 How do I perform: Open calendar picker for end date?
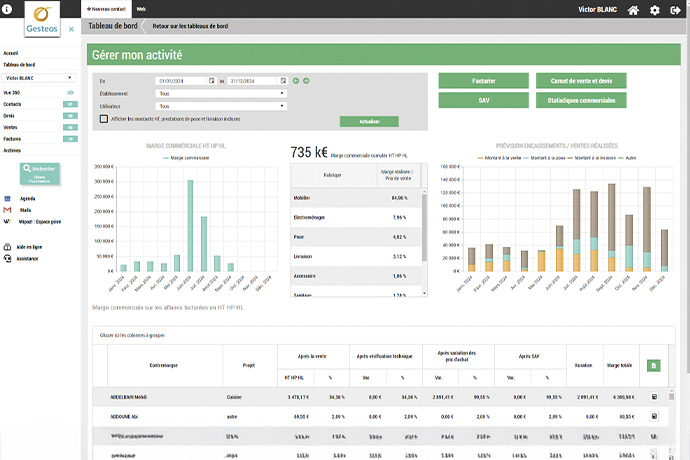point(284,81)
